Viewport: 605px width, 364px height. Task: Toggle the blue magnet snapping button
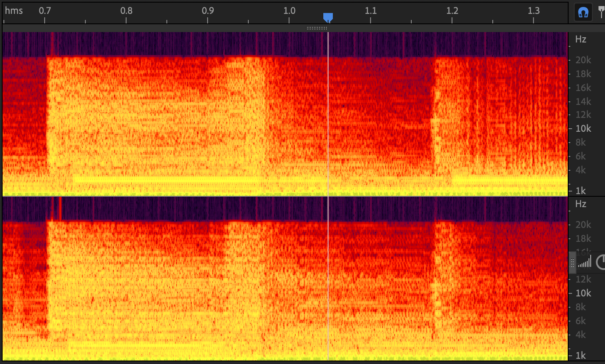(x=583, y=13)
